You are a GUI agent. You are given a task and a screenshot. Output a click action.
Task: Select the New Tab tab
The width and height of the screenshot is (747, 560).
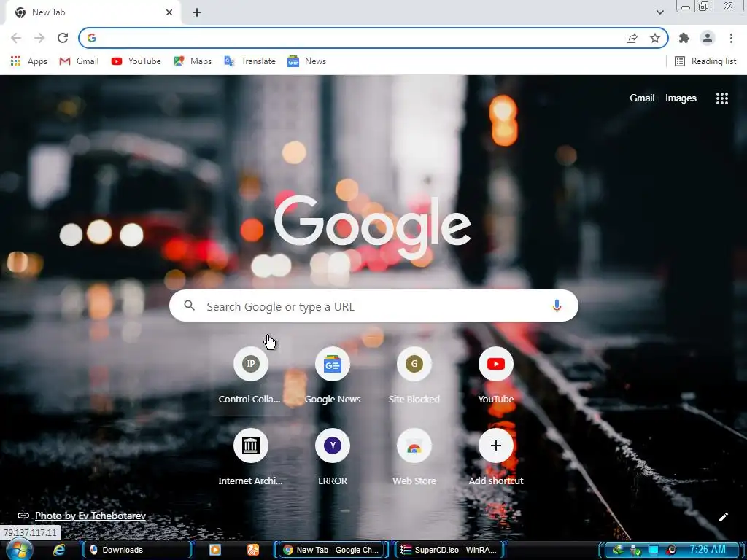[x=93, y=12]
